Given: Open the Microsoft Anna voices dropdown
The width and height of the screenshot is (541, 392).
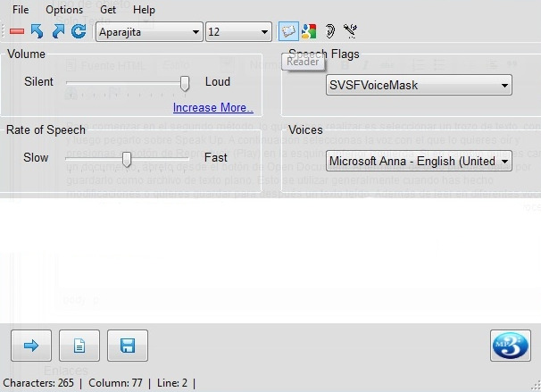Looking at the screenshot, I should 418,162.
